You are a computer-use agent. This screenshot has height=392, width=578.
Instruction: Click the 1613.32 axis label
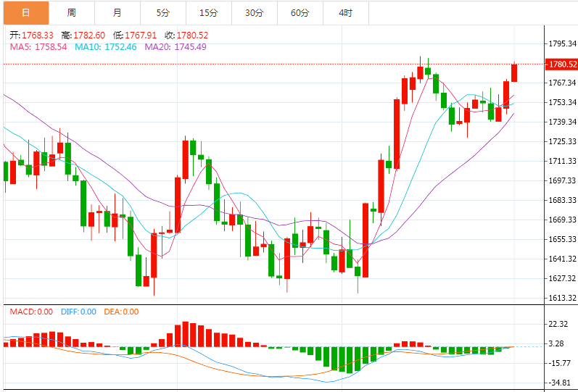pyautogui.click(x=563, y=298)
